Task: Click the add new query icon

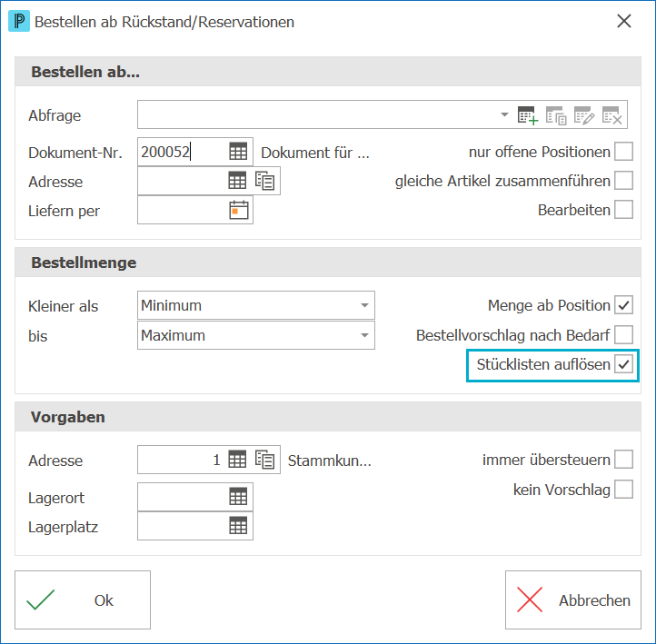Action: tap(528, 115)
